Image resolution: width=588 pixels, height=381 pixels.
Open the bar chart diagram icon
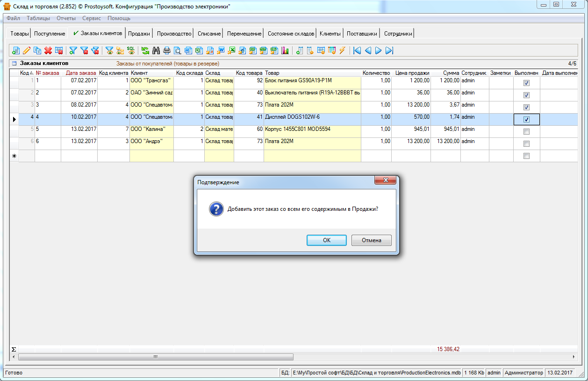click(x=285, y=50)
